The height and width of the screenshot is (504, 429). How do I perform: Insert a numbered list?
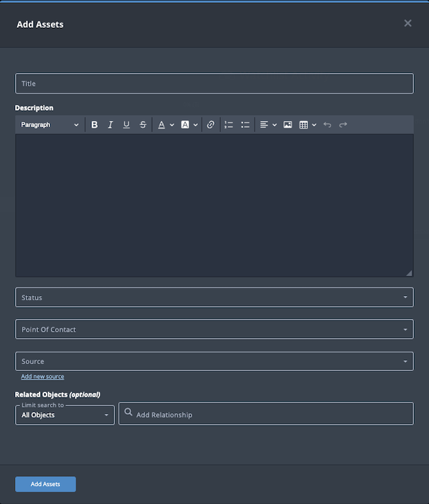pyautogui.click(x=229, y=124)
